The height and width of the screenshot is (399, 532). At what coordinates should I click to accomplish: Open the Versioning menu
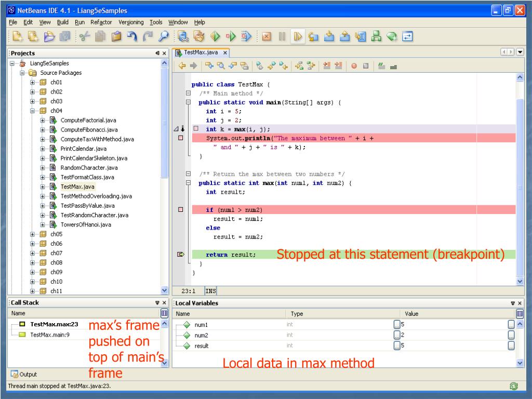[x=131, y=22]
